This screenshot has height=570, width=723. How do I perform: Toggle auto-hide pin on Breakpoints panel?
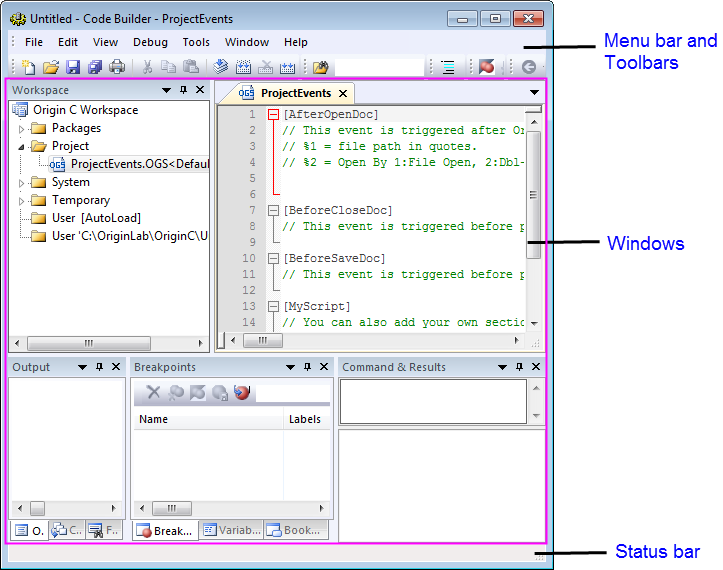coord(307,367)
